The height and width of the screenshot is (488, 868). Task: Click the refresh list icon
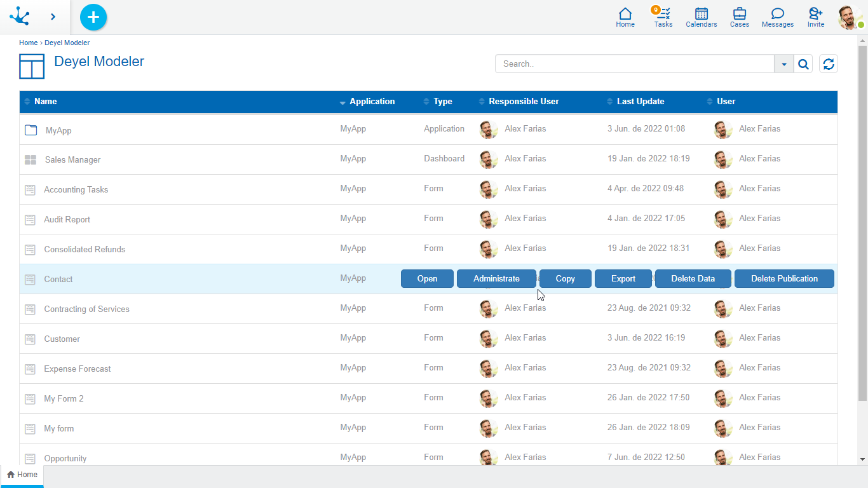829,64
